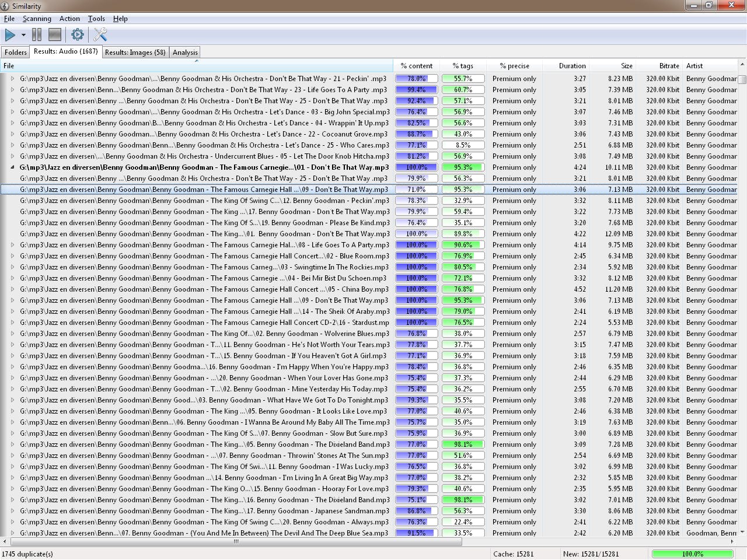This screenshot has width=747, height=560.
Task: Expand the "Wolverine Blues.mp3" row
Action: (12, 334)
